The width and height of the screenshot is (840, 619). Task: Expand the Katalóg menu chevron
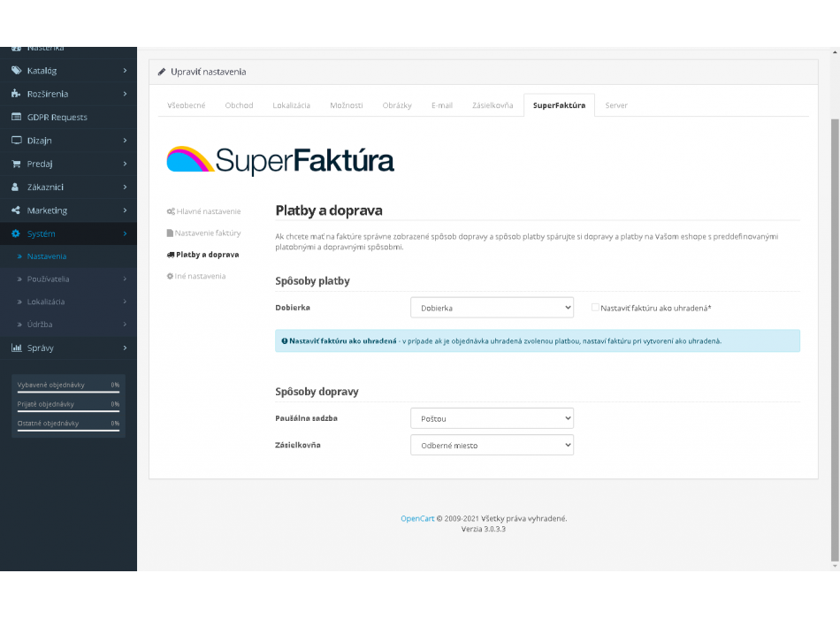click(x=125, y=70)
